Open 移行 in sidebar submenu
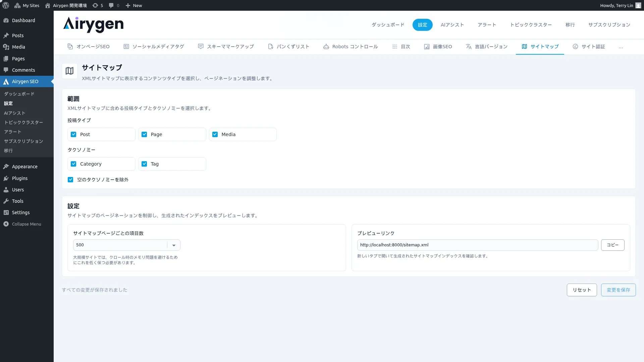This screenshot has height=362, width=644. tap(8, 150)
